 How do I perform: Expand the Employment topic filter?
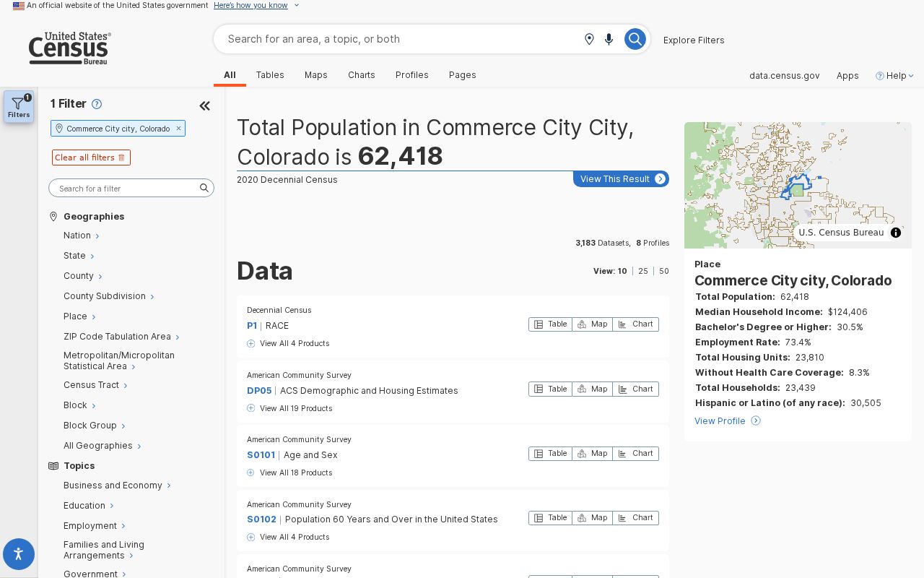[x=94, y=526]
